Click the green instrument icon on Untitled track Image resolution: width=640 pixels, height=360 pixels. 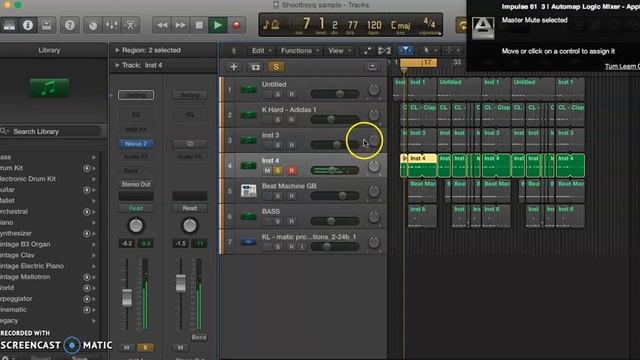248,89
